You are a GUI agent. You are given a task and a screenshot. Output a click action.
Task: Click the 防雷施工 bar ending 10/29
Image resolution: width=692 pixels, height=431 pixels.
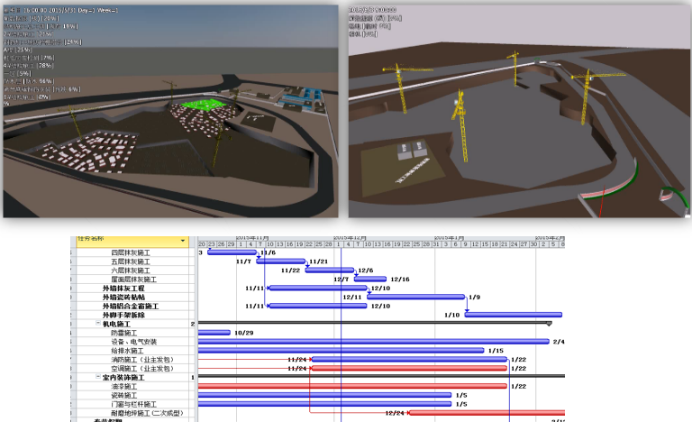coord(214,333)
